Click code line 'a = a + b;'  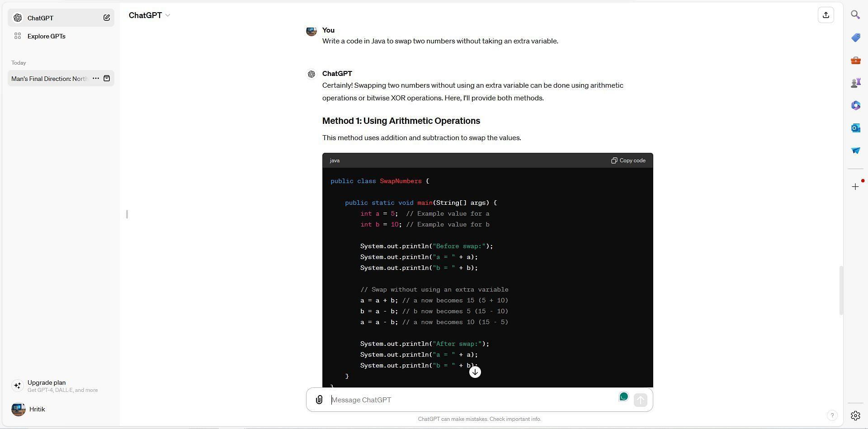(379, 300)
